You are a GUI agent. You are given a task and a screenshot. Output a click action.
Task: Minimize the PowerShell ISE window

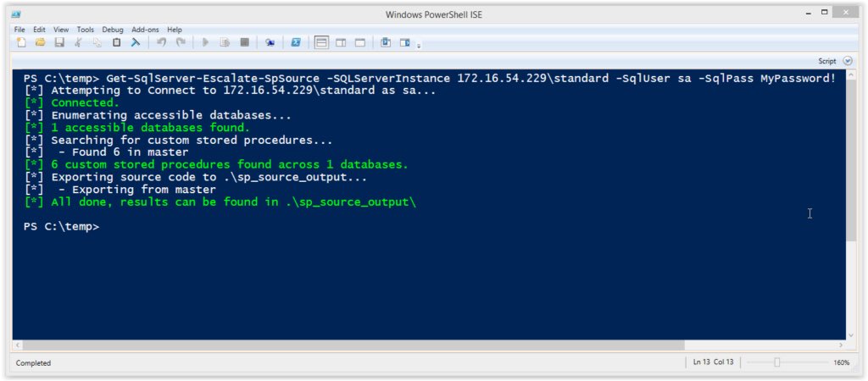coord(810,12)
